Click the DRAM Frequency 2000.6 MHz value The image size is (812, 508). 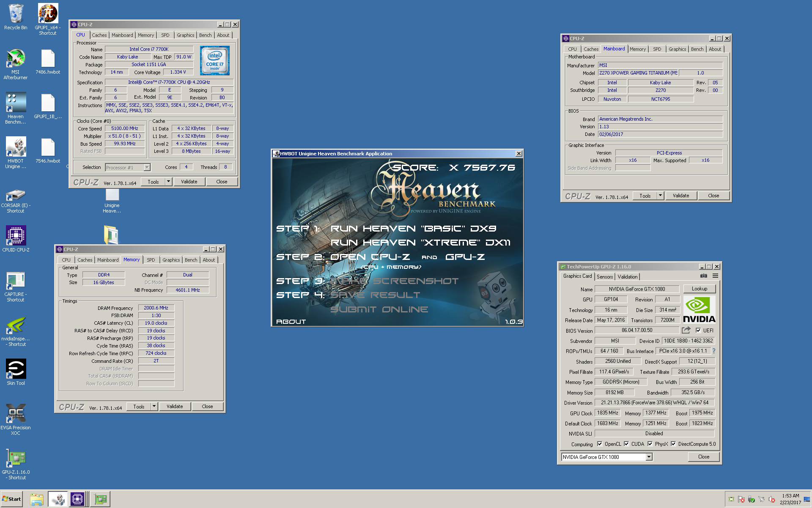(x=156, y=308)
